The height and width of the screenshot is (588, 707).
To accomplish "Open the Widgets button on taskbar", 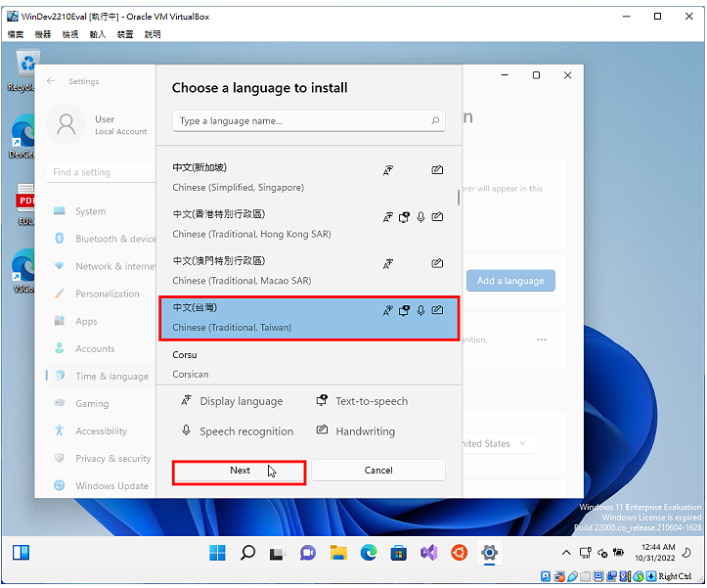I will pyautogui.click(x=21, y=553).
